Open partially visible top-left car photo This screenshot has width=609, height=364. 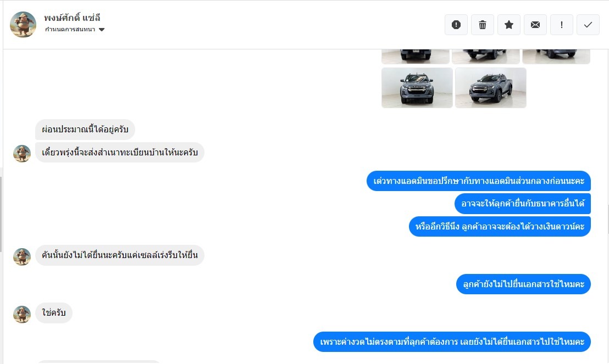coord(415,57)
